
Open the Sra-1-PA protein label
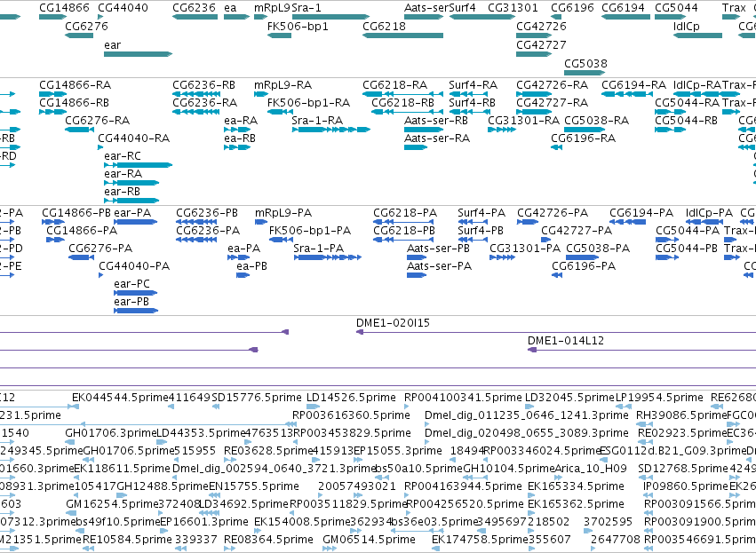click(x=318, y=249)
